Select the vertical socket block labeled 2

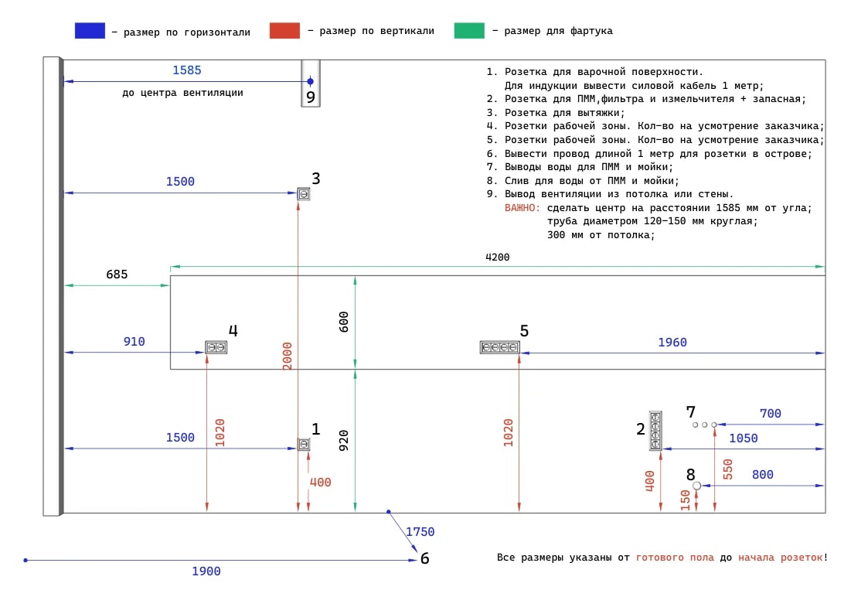(x=655, y=431)
